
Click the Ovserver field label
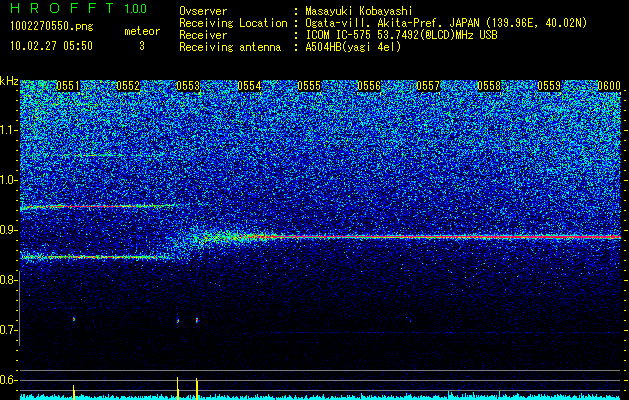(203, 11)
